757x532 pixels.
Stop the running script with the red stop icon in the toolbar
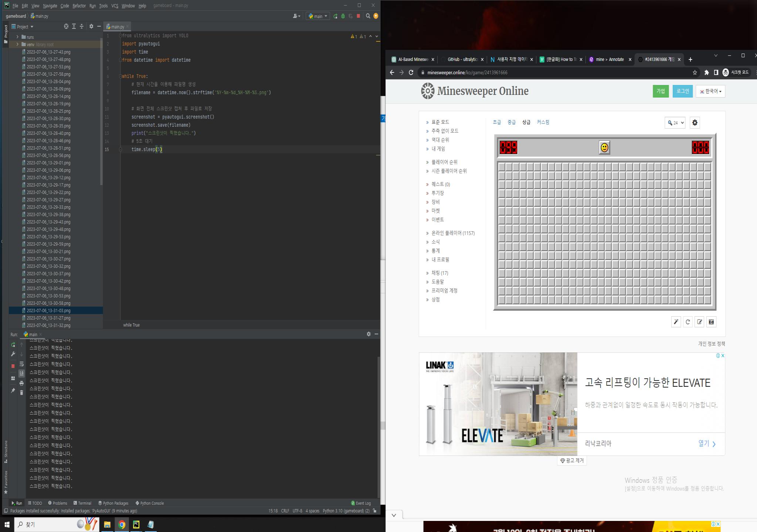(358, 16)
